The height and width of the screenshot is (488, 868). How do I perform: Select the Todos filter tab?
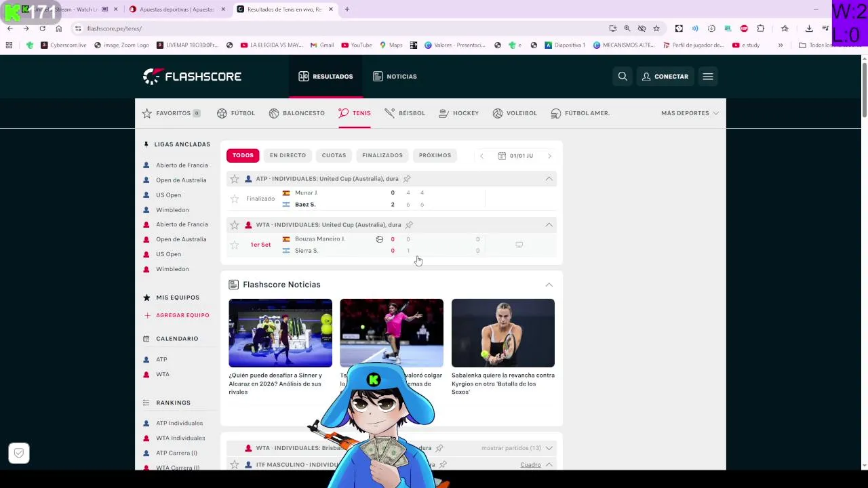[x=243, y=155]
